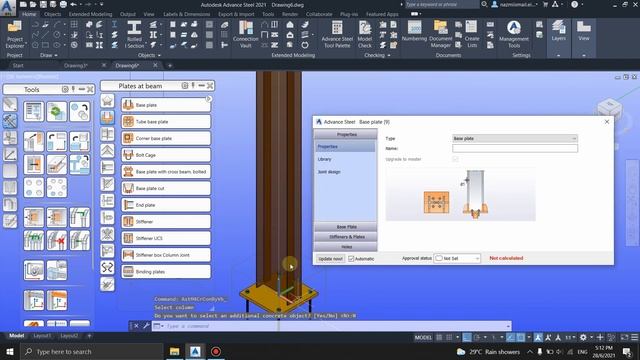Image resolution: width=640 pixels, height=360 pixels.
Task: Select Stiffener box Column Joint
Action: (x=166, y=255)
